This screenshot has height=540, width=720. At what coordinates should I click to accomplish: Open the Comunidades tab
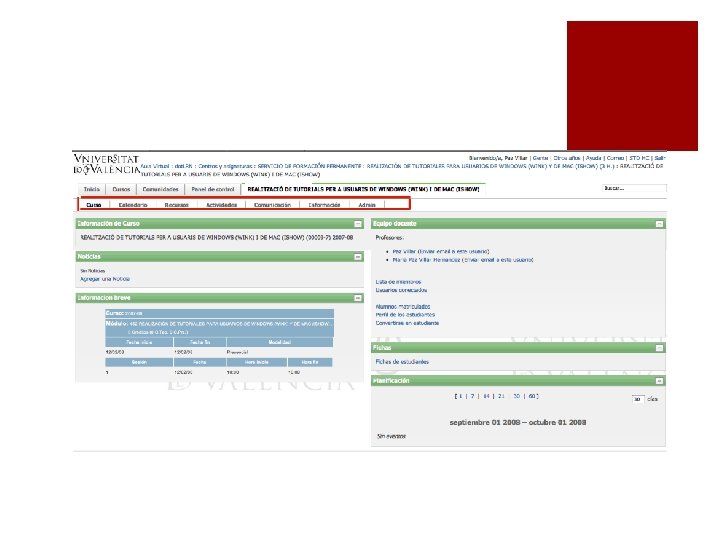pyautogui.click(x=160, y=189)
